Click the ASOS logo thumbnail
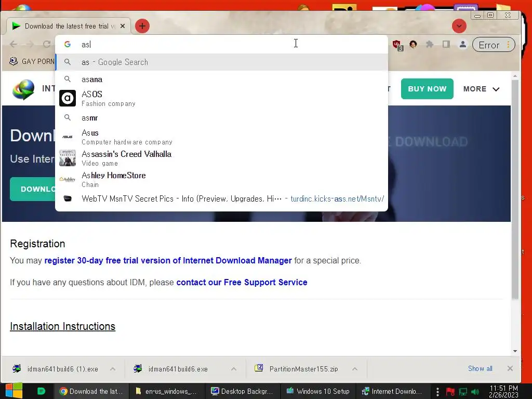The height and width of the screenshot is (399, 532). click(68, 98)
